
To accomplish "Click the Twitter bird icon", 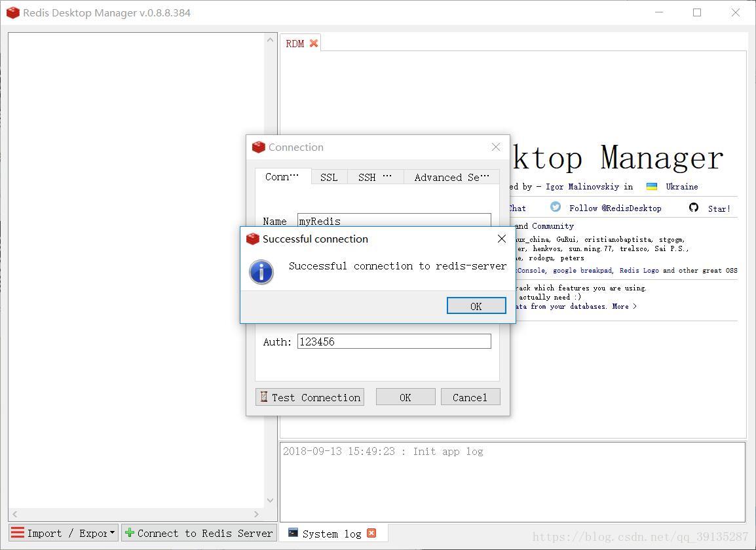I will pos(556,207).
